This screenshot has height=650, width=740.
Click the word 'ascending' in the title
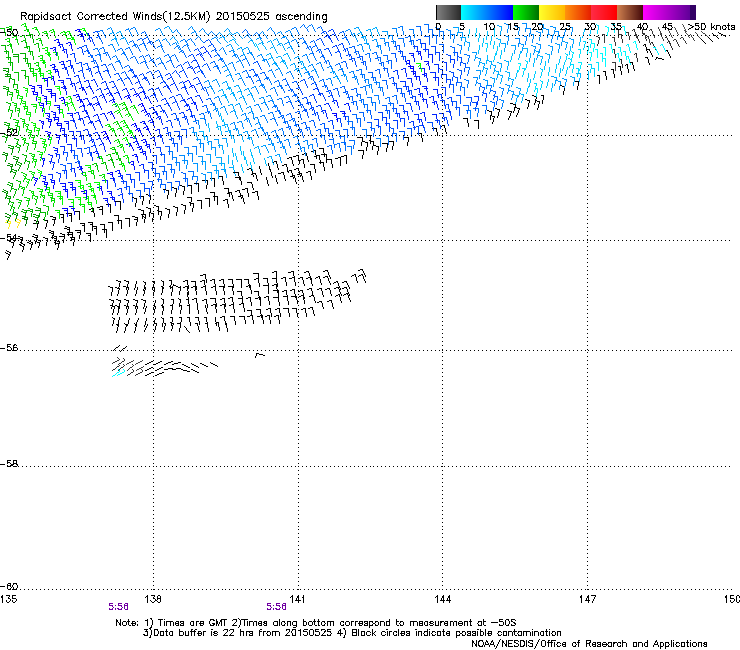tap(301, 17)
